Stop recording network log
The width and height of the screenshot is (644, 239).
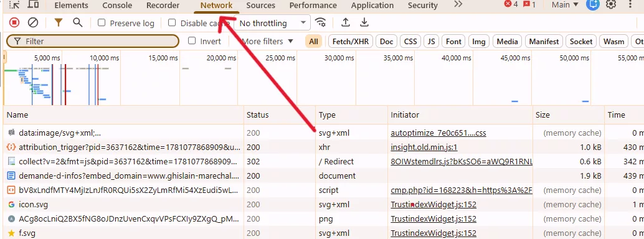coord(14,23)
